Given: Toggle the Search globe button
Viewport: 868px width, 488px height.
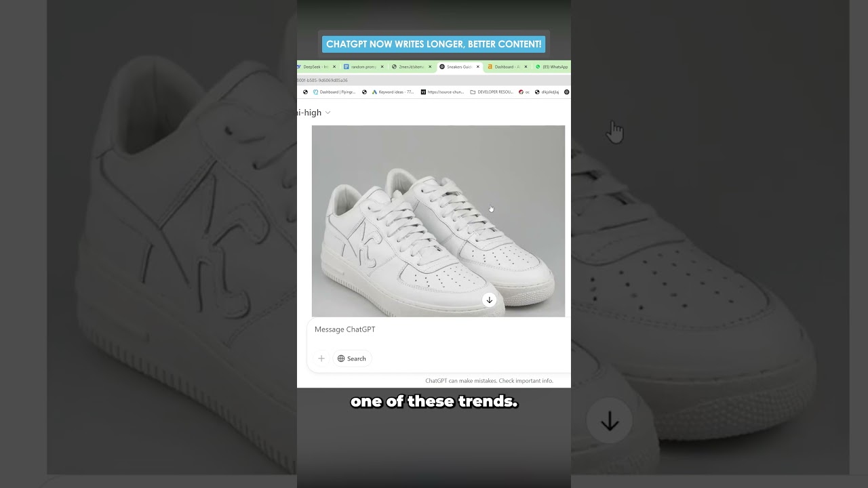Looking at the screenshot, I should pos(352,359).
